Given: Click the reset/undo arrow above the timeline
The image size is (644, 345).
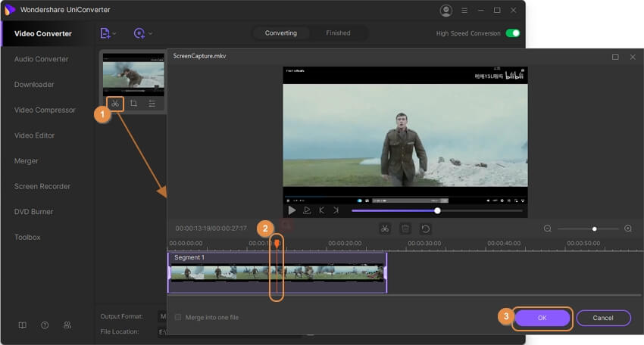Looking at the screenshot, I should pos(426,228).
